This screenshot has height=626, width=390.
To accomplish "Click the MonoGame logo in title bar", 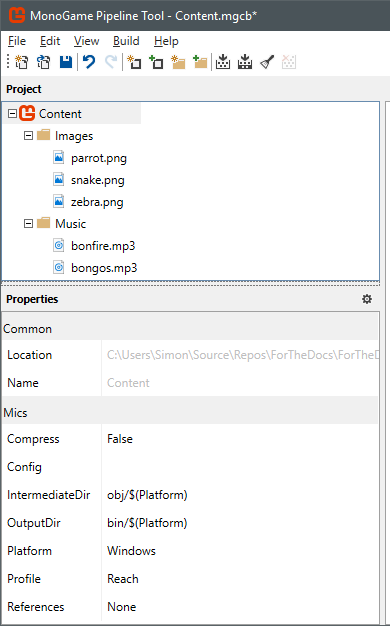I will (x=17, y=15).
